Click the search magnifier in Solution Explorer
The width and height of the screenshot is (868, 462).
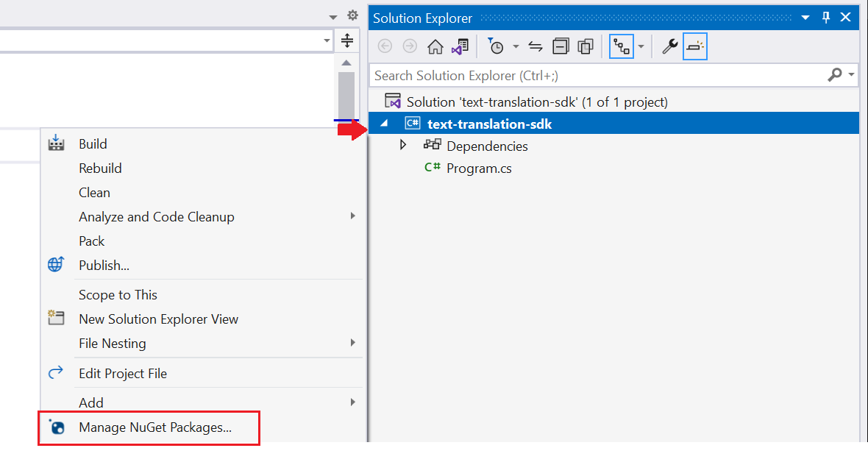click(x=836, y=74)
